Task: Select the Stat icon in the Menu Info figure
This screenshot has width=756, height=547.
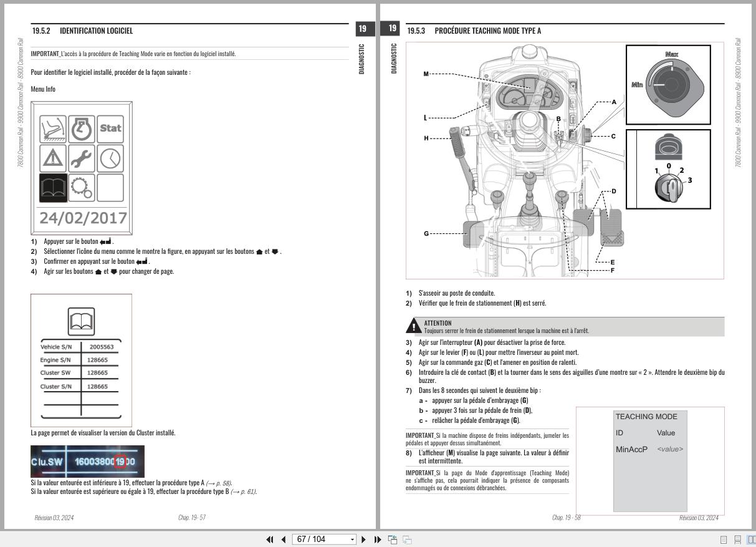Action: (110, 128)
